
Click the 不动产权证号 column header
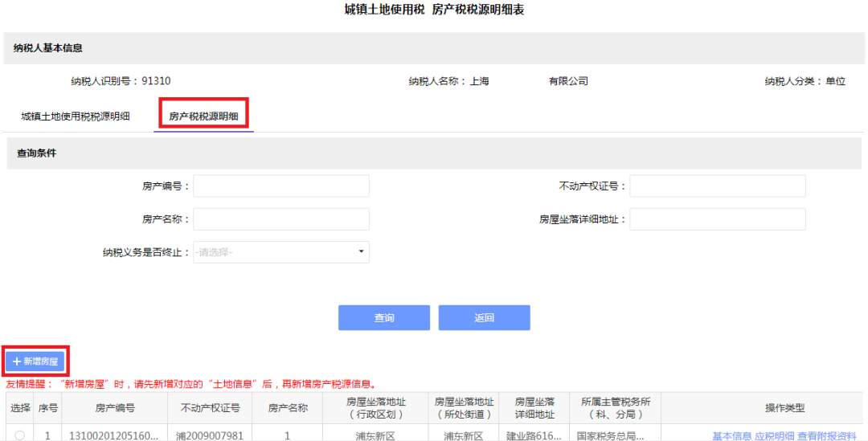coord(210,408)
